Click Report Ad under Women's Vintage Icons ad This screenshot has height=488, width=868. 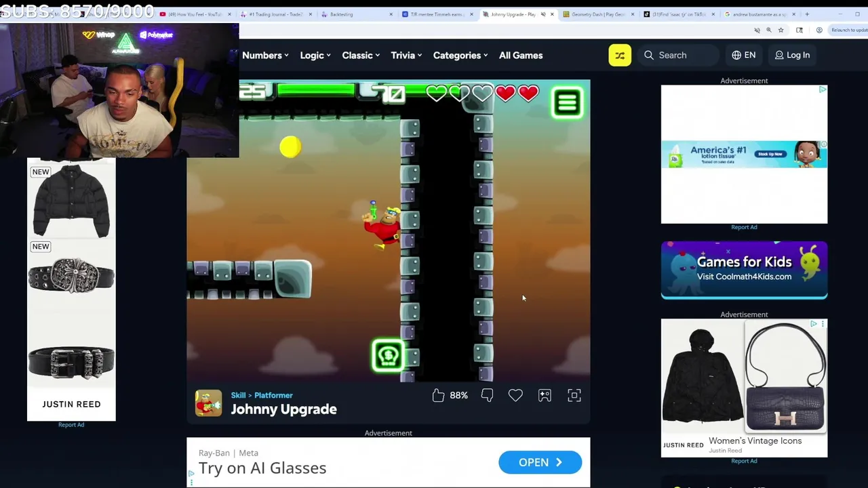[x=744, y=461]
